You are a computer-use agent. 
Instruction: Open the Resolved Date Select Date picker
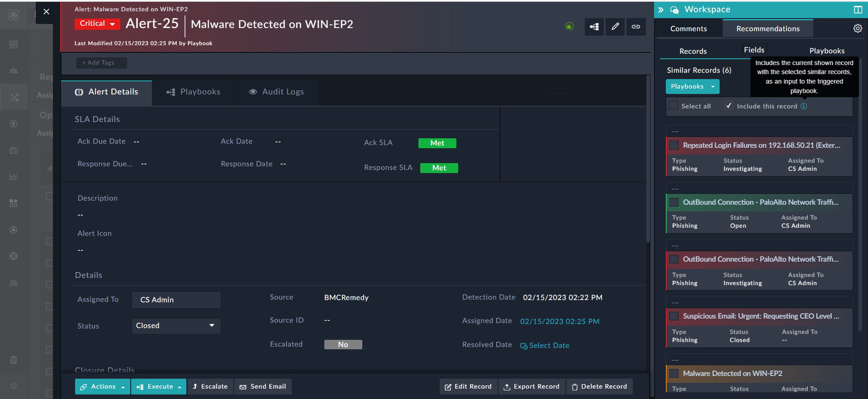click(x=545, y=346)
